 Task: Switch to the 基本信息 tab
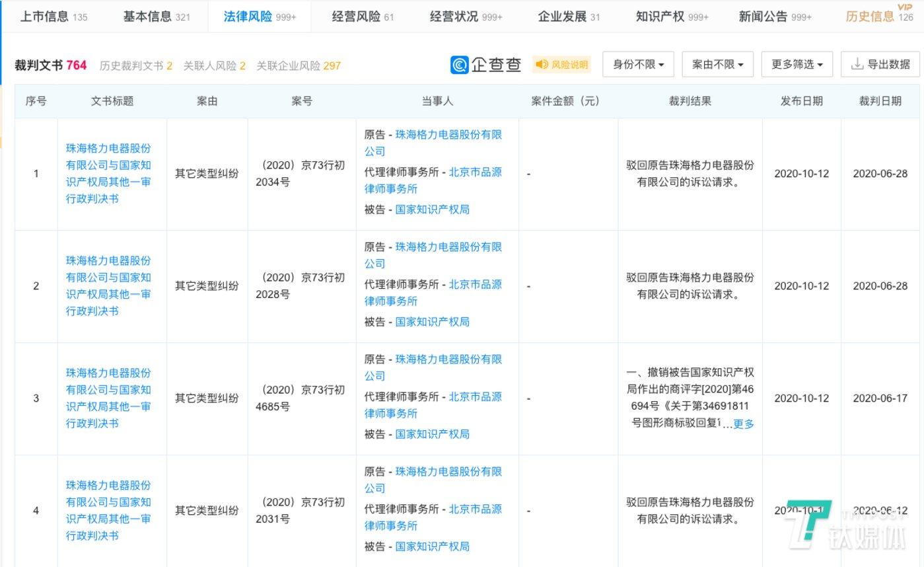[x=157, y=17]
